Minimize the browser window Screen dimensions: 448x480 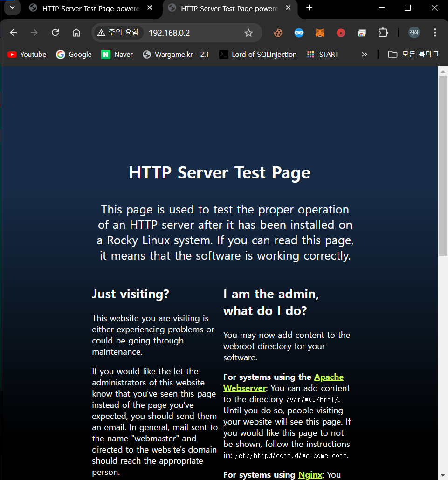coord(381,7)
